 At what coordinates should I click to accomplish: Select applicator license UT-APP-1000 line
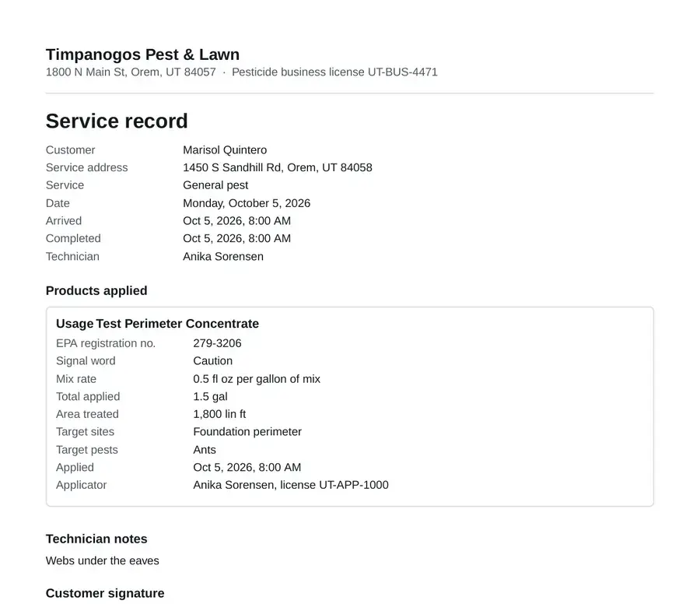pos(291,485)
